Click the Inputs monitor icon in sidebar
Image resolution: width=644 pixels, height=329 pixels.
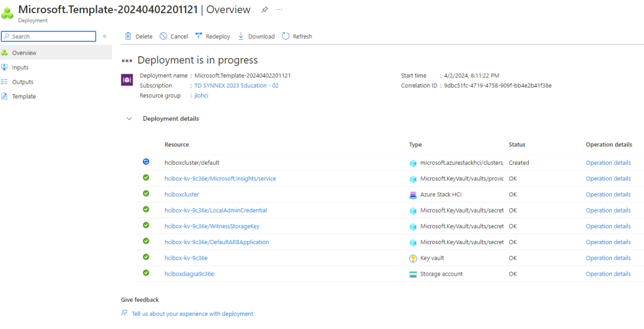click(4, 67)
